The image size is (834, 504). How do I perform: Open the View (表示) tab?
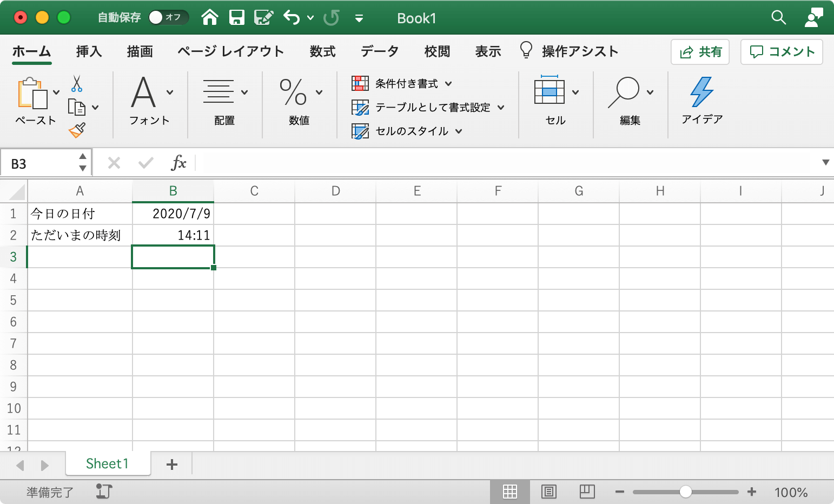click(x=488, y=51)
